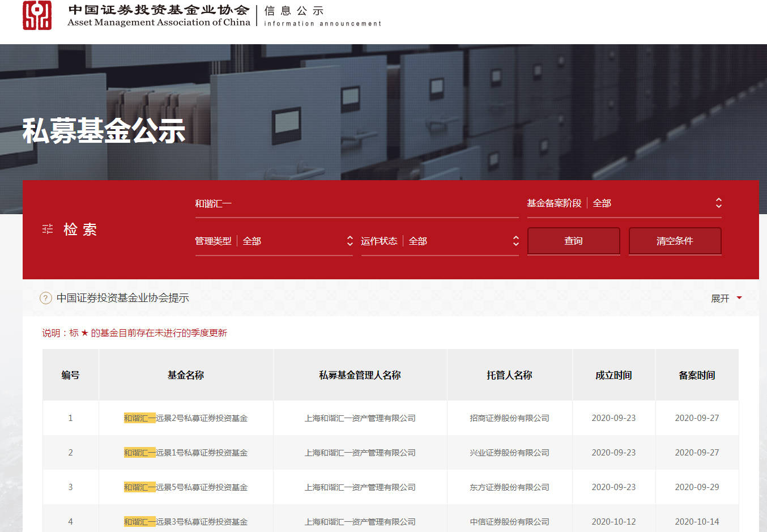The width and height of the screenshot is (767, 532).
Task: Click the AMAC red seal logo
Action: 37,15
